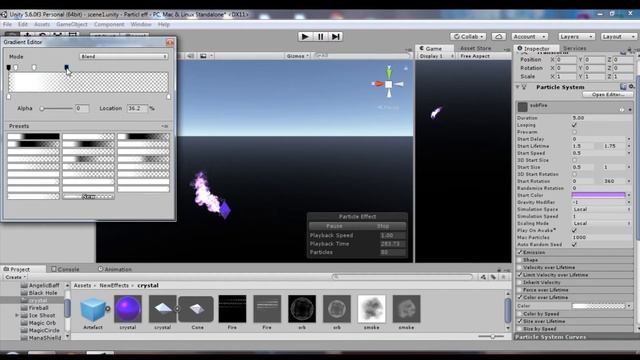The image size is (640, 360).
Task: Select the purple crystal material asset
Action: (x=128, y=309)
